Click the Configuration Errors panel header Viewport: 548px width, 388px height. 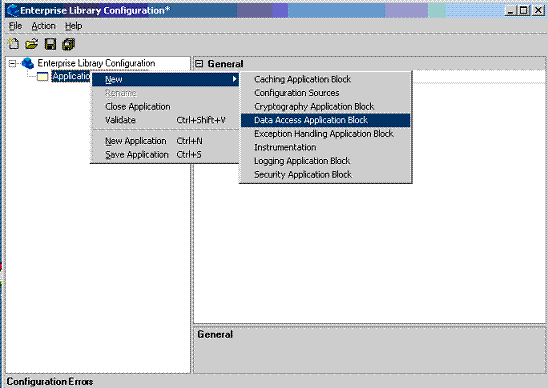[x=50, y=382]
